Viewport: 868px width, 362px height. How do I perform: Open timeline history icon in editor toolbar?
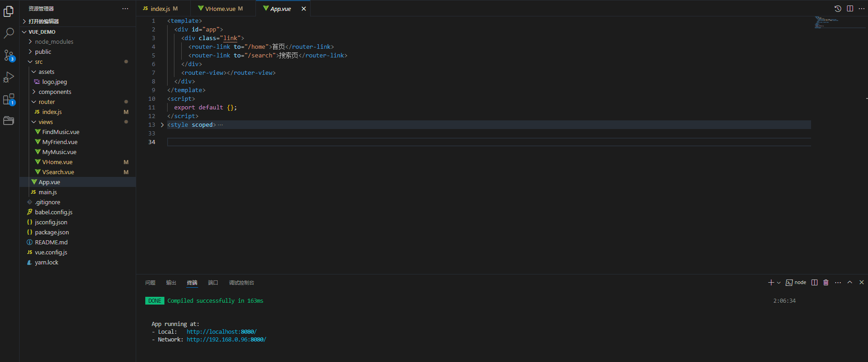tap(837, 9)
